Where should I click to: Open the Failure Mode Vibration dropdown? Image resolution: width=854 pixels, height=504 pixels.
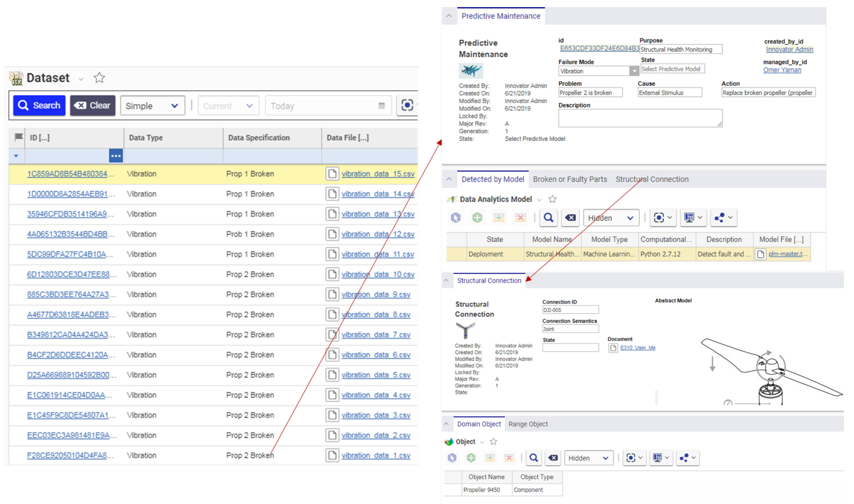pyautogui.click(x=634, y=71)
